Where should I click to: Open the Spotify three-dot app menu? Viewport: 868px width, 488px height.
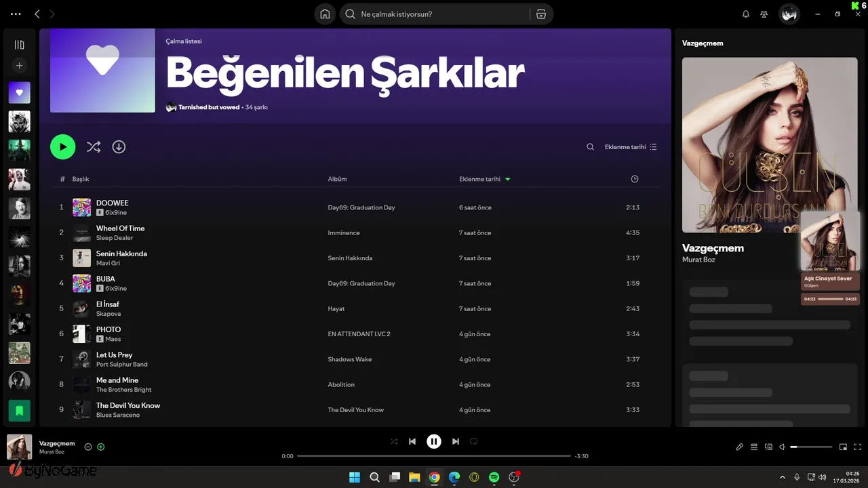(x=16, y=14)
